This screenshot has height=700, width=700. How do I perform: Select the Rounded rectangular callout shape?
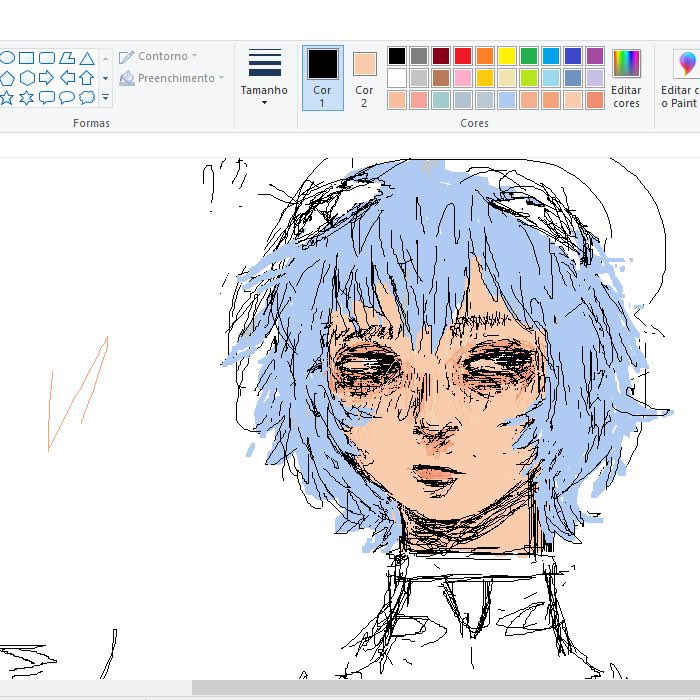click(47, 97)
